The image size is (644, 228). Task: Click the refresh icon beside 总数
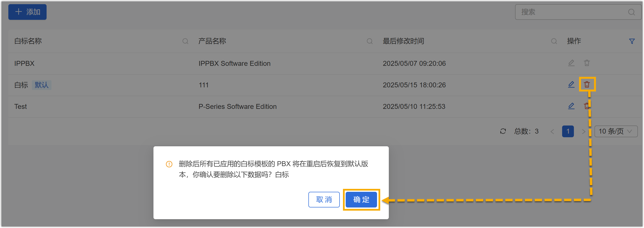(503, 131)
